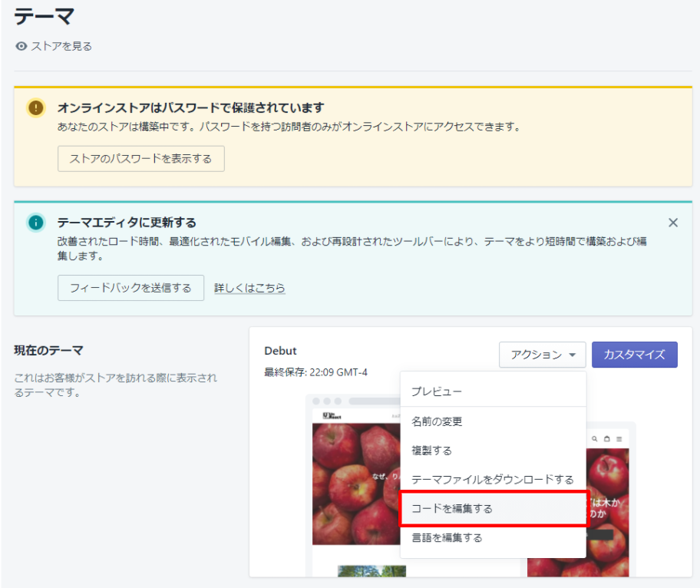
Task: Click the 現在のテーマ heading
Action: tap(48, 351)
